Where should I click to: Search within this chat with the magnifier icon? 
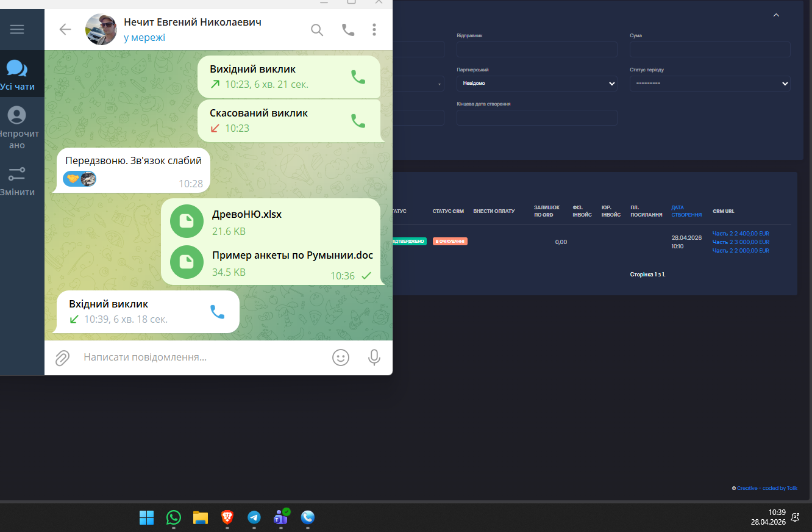point(317,29)
